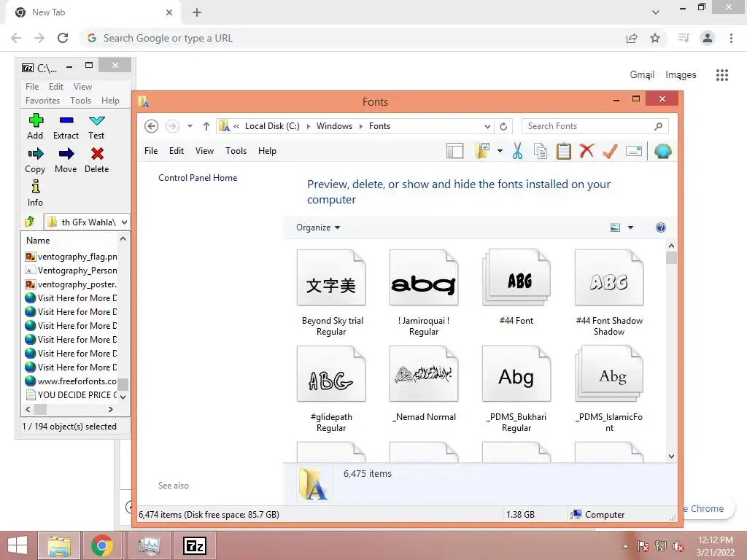Open File Explorer from the taskbar
The height and width of the screenshot is (560, 747).
click(59, 545)
